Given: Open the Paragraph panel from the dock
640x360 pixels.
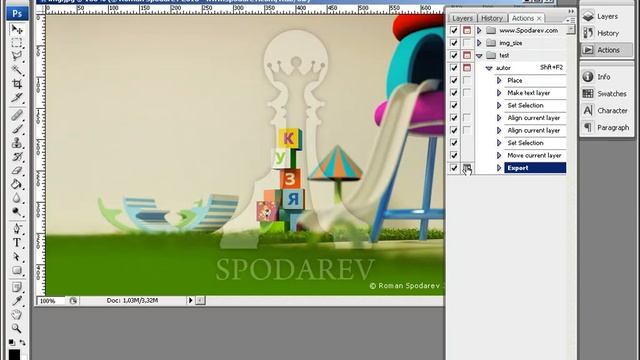Looking at the screenshot, I should tap(607, 127).
